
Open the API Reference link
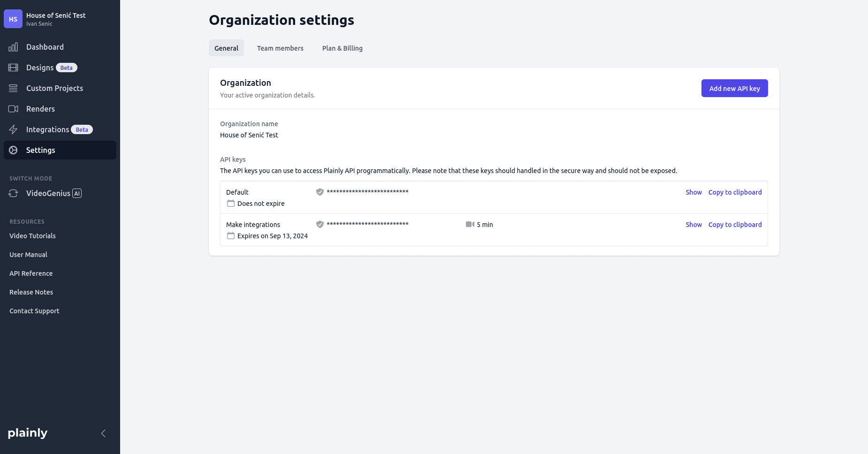point(31,273)
